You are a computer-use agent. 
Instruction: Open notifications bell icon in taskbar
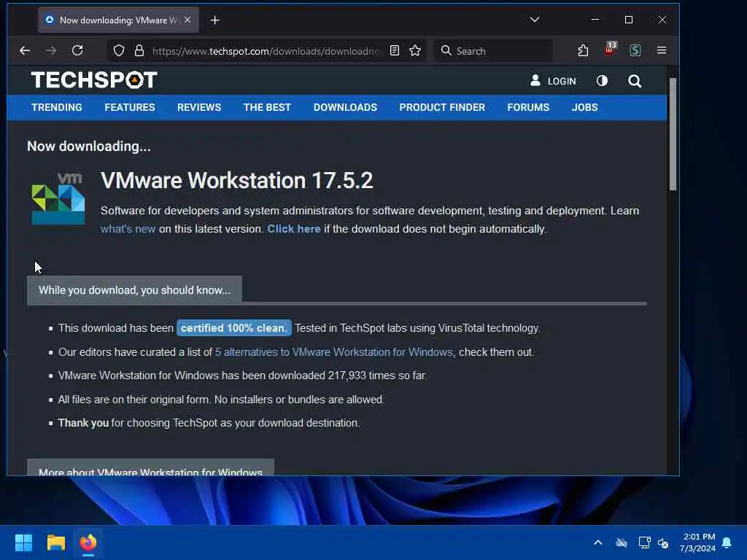coord(727,542)
